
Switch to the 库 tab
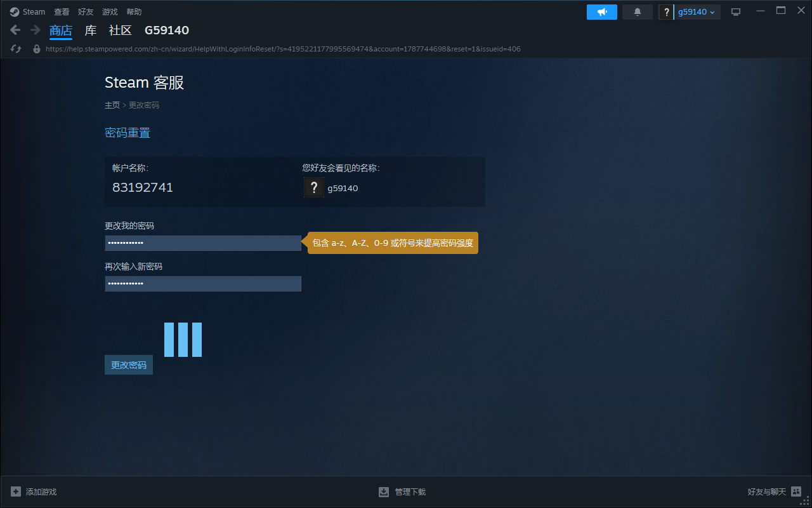click(x=90, y=30)
